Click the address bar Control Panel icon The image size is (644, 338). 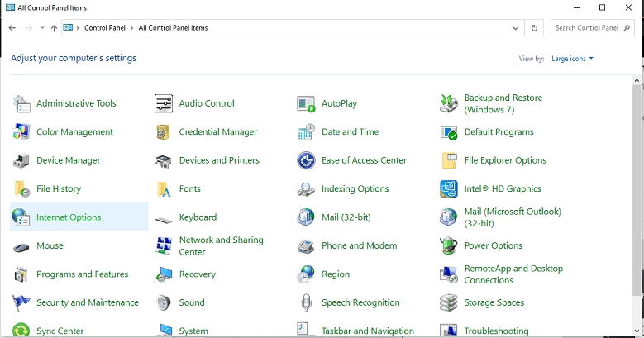click(x=68, y=27)
